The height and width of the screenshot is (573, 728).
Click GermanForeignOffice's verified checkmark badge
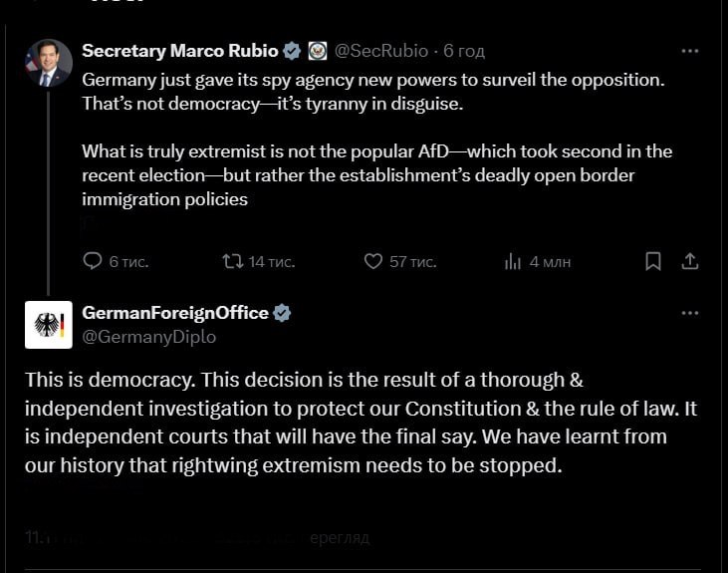(283, 313)
